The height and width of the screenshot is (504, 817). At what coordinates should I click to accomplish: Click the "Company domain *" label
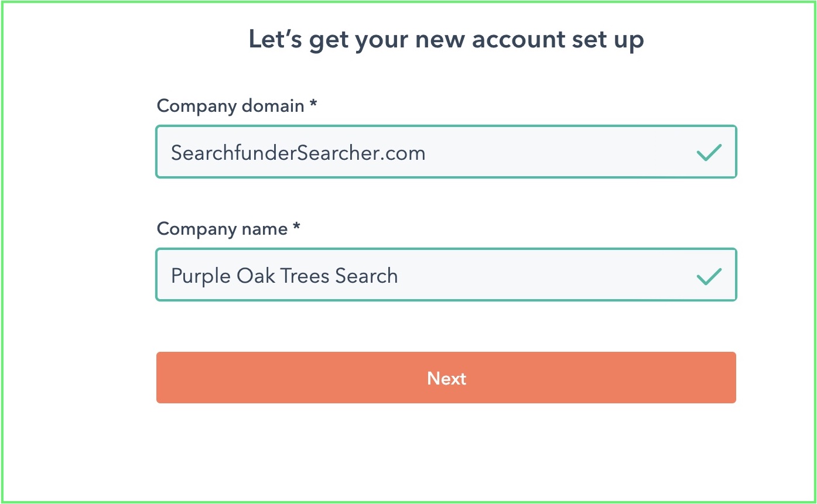click(237, 106)
